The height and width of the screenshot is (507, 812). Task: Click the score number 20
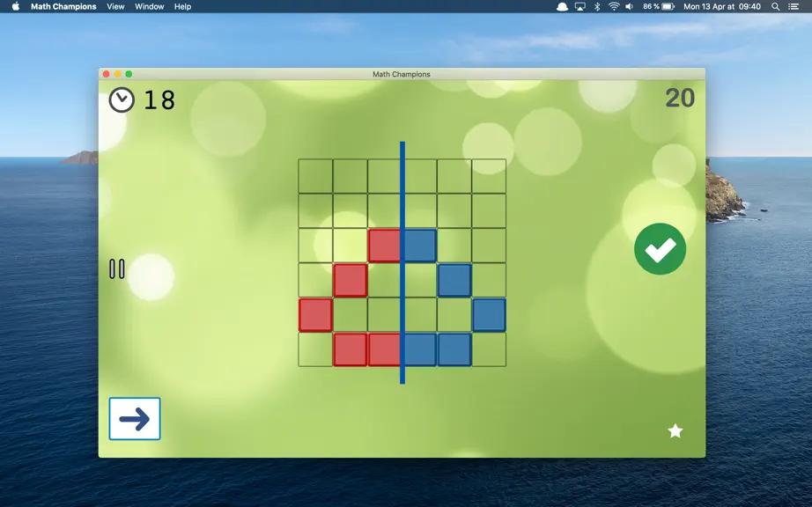tap(680, 98)
